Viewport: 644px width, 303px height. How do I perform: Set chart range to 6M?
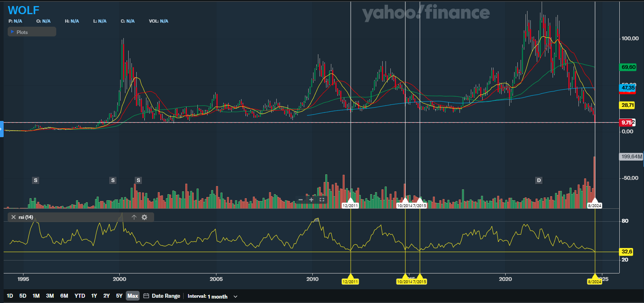tap(64, 296)
